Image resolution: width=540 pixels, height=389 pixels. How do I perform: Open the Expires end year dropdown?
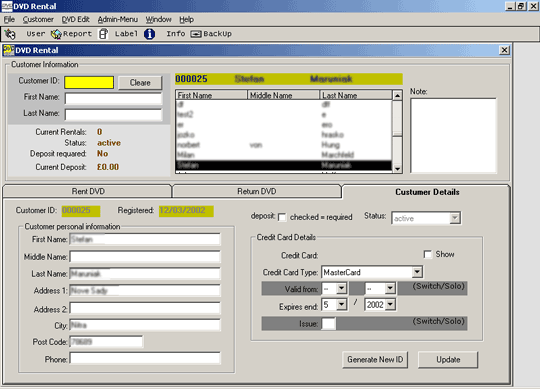pos(390,304)
